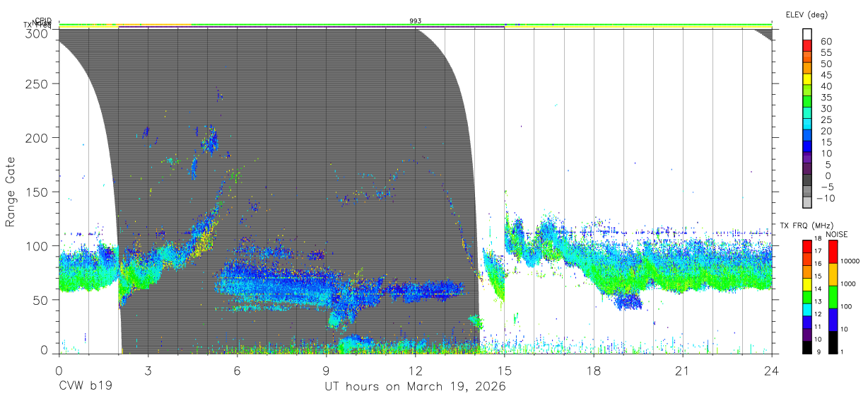
Task: Pick the blue 11–12 MHz TX FRQ swatch
Action: point(807,321)
